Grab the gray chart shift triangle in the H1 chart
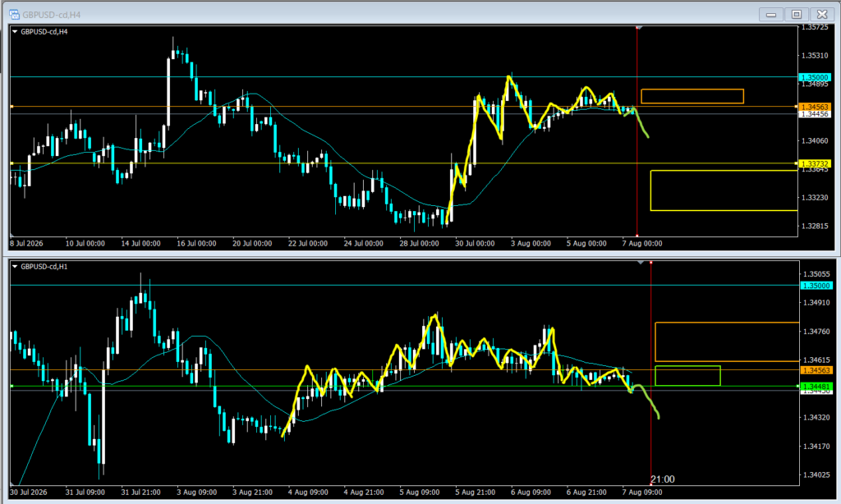 tap(641, 263)
